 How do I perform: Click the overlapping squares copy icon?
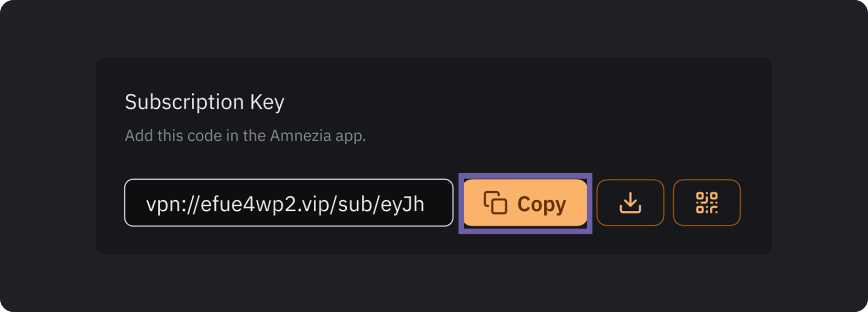pyautogui.click(x=495, y=203)
